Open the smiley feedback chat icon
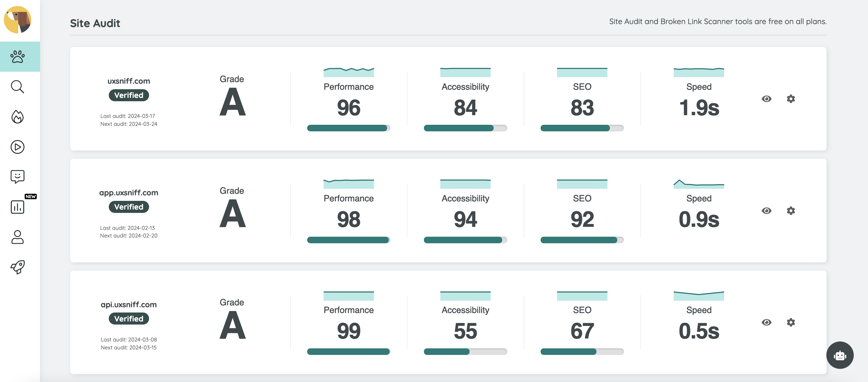This screenshot has width=868, height=382. [18, 177]
